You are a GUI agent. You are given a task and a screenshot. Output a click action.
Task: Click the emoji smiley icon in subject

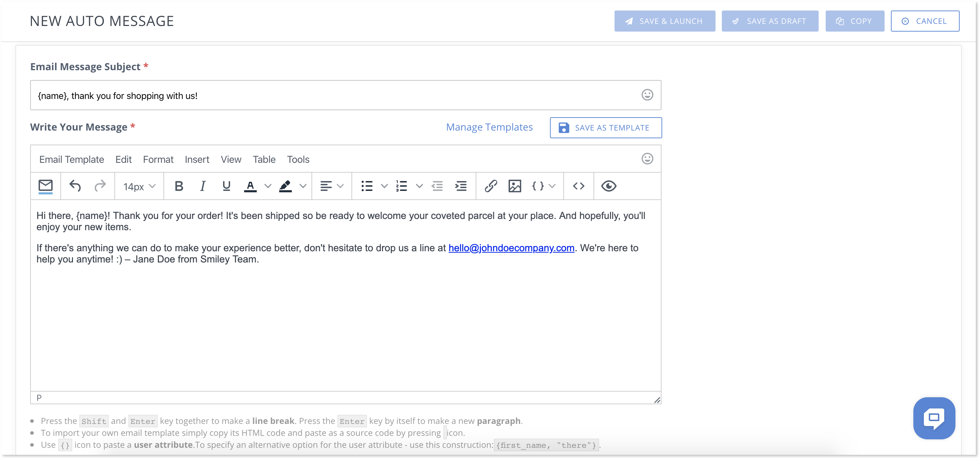point(647,95)
